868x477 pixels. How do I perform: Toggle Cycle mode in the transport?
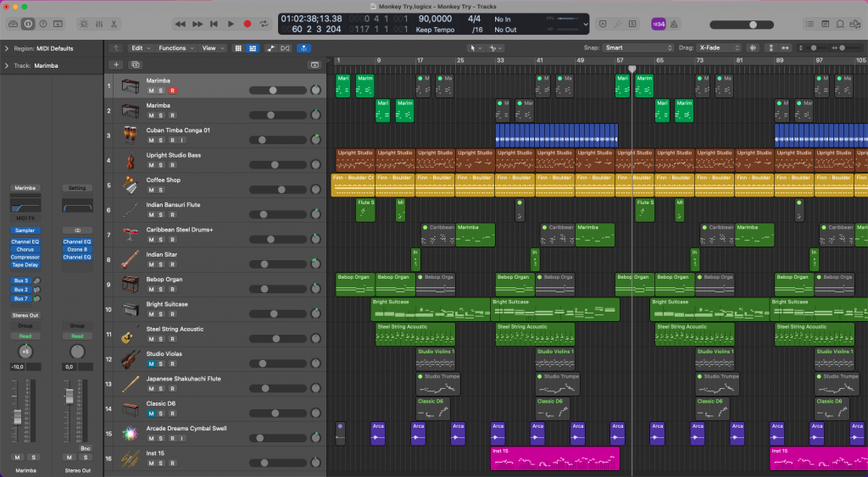pyautogui.click(x=264, y=24)
